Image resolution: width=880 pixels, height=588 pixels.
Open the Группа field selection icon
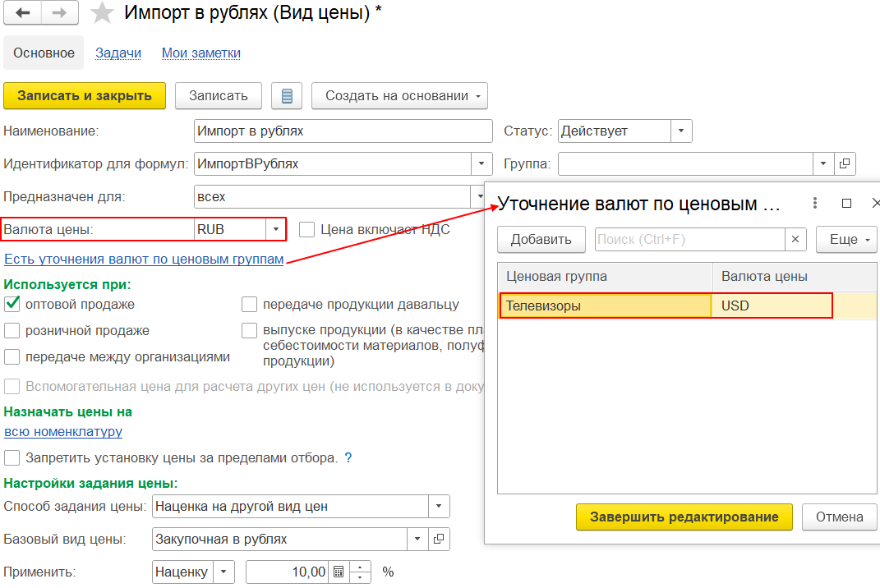pyautogui.click(x=845, y=163)
